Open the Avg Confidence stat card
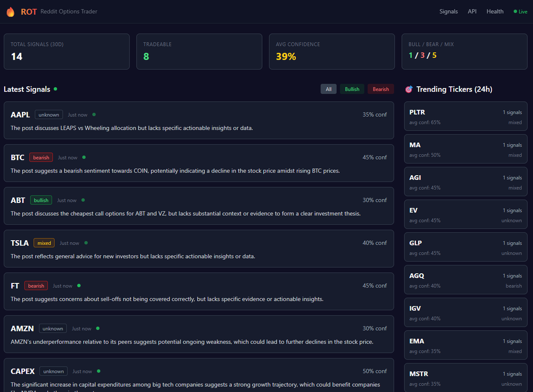This screenshot has width=533, height=392. [x=332, y=52]
